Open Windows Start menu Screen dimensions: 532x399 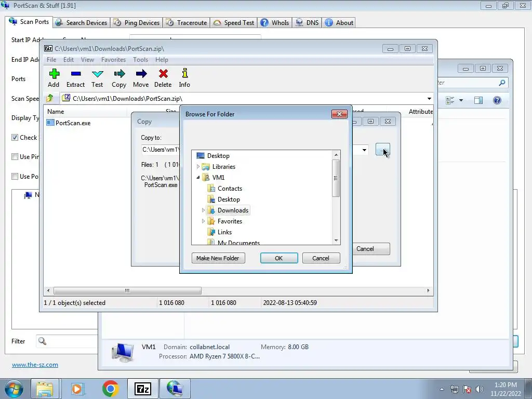[x=14, y=389]
